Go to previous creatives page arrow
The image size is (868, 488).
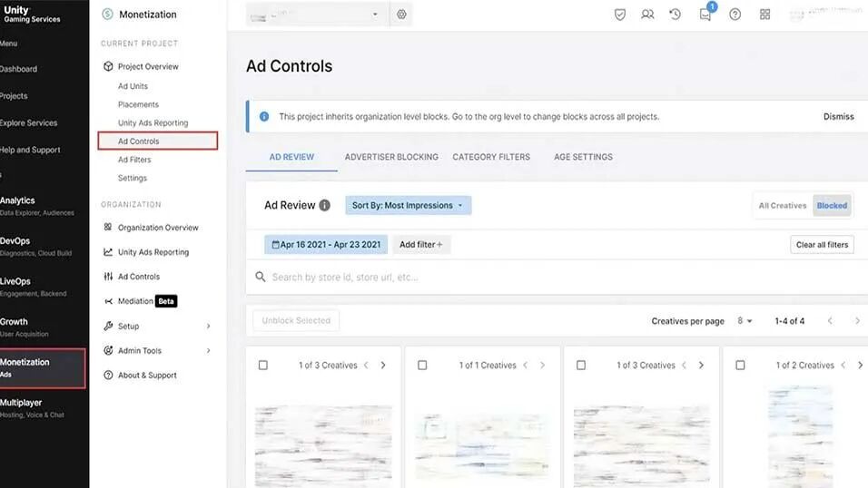click(x=830, y=321)
